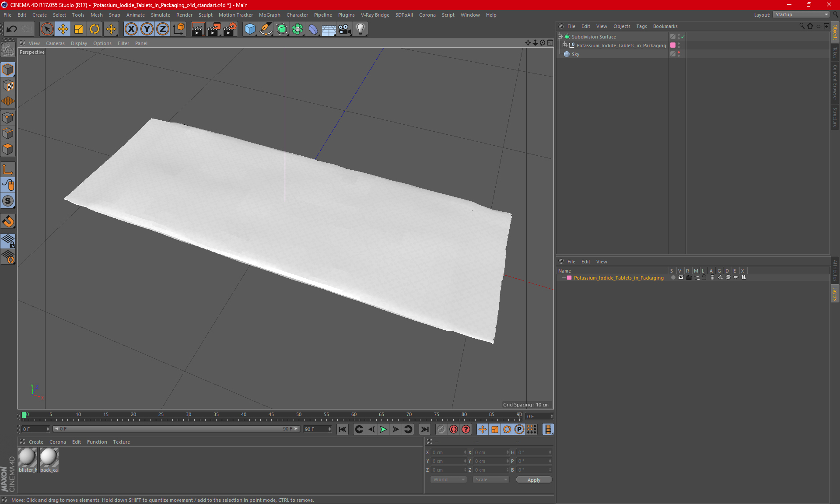Viewport: 840px width, 504px height.
Task: Toggle Y axis lock
Action: 147,29
